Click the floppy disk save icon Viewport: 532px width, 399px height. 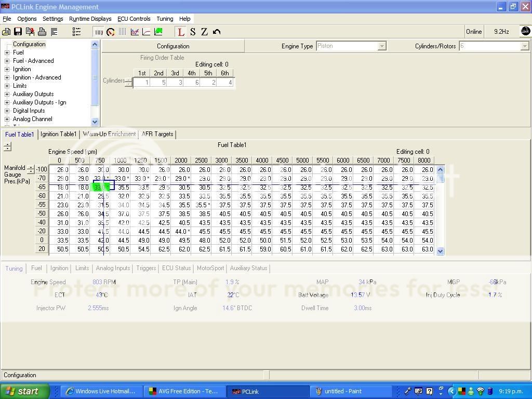point(18,32)
